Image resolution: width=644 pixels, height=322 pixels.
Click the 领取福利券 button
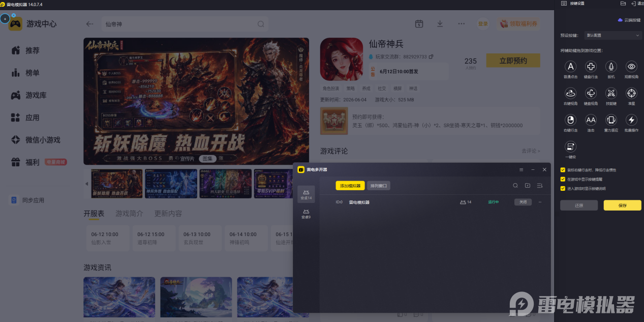click(x=519, y=24)
